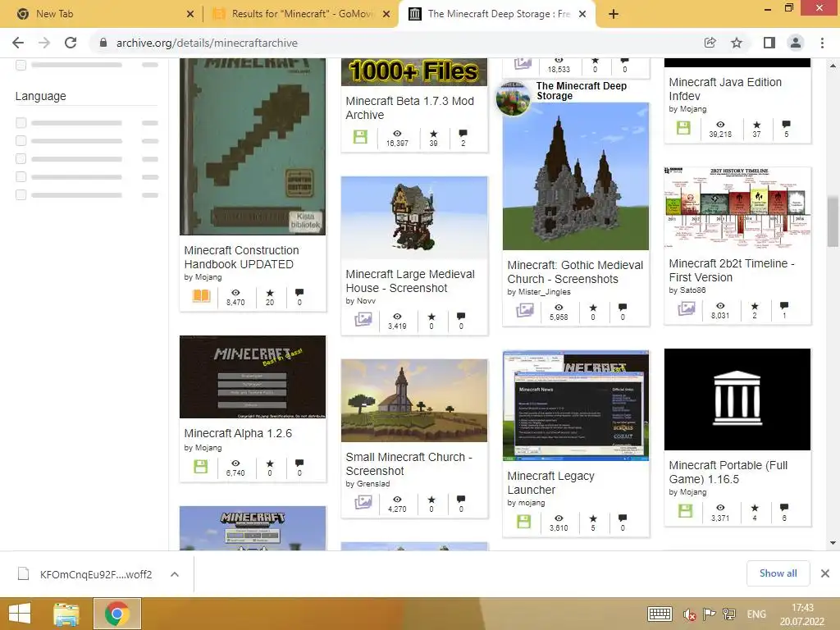
Task: Open File Explorer from the taskbar
Action: click(x=66, y=614)
